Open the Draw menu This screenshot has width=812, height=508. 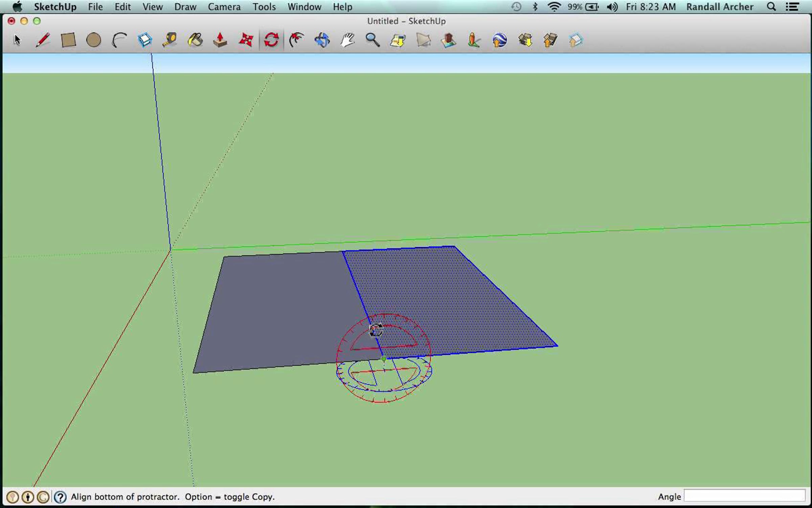[x=185, y=7]
